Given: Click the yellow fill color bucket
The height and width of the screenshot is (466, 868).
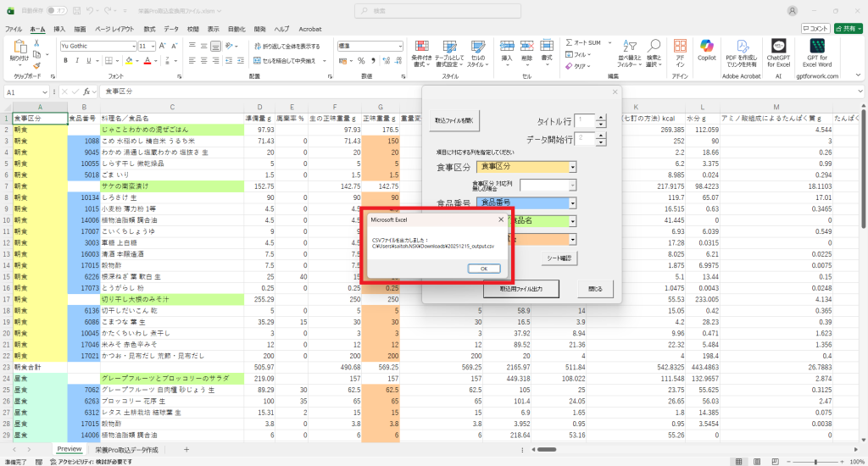Looking at the screenshot, I should click(127, 61).
